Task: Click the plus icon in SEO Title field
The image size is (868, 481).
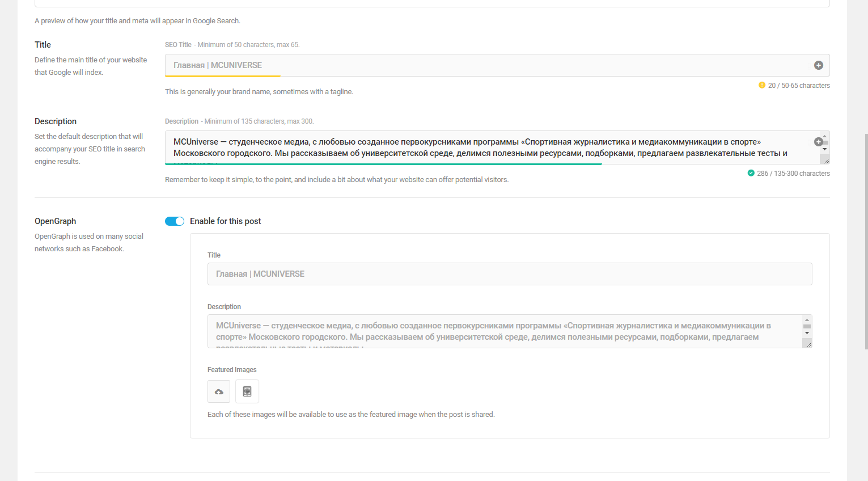Action: [x=818, y=65]
